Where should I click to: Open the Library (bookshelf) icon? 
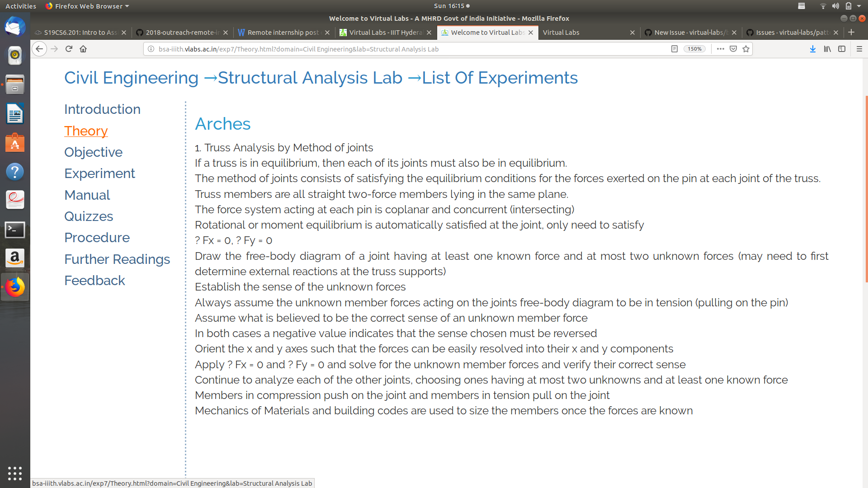click(827, 49)
